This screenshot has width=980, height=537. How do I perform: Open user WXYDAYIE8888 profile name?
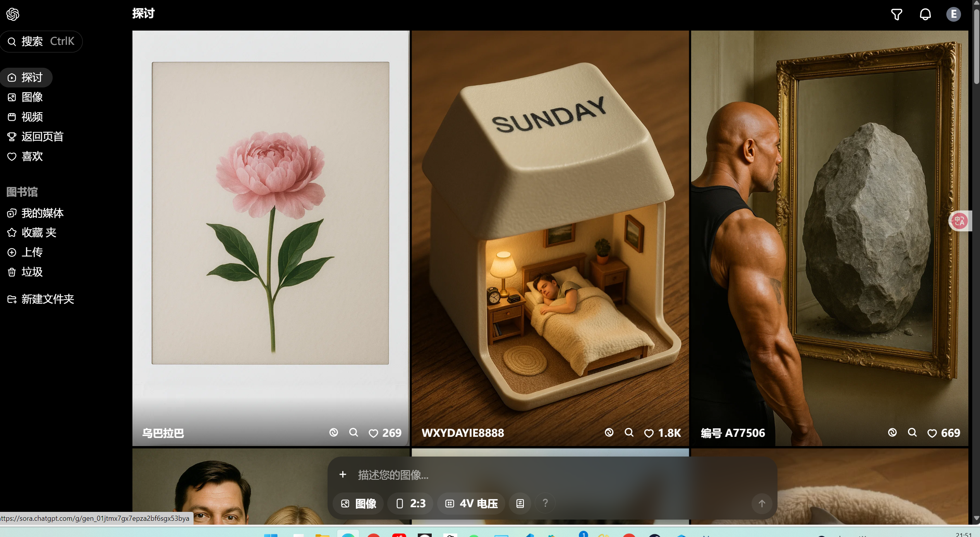[463, 433]
